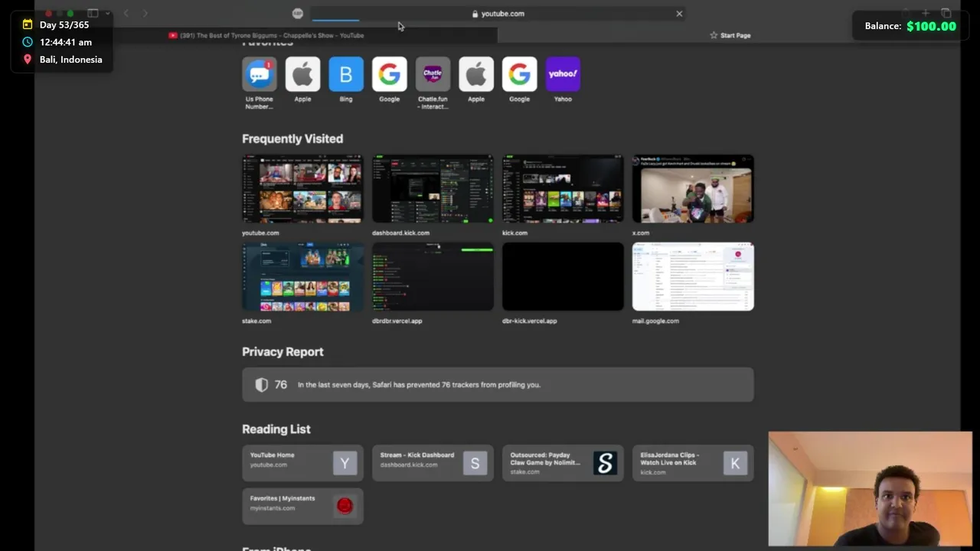Open the trackers prevented privacy report bar

pos(498,385)
